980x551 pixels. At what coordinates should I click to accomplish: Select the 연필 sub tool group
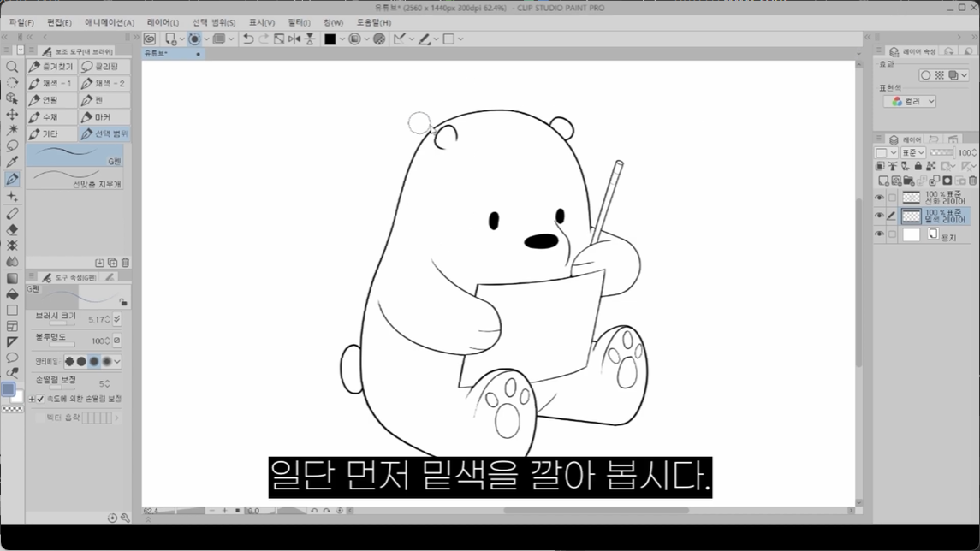coord(52,100)
